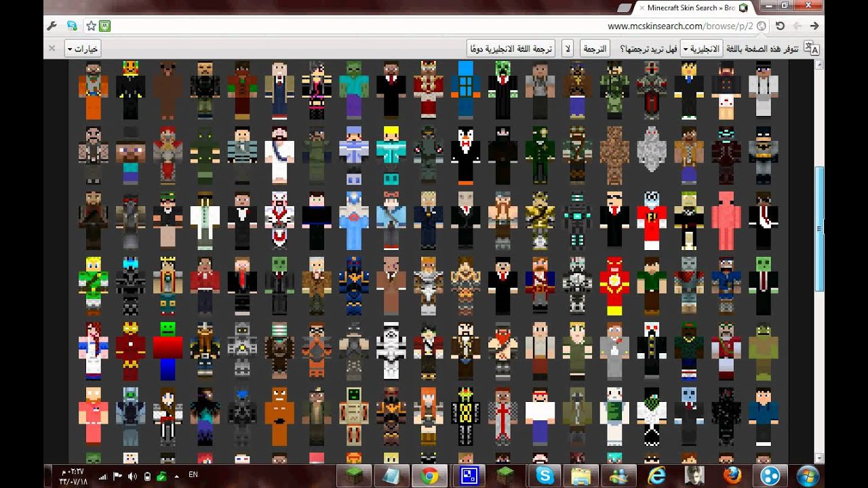Viewport: 868px width, 488px height.
Task: Open Google Chrome from the taskbar
Action: 429,475
